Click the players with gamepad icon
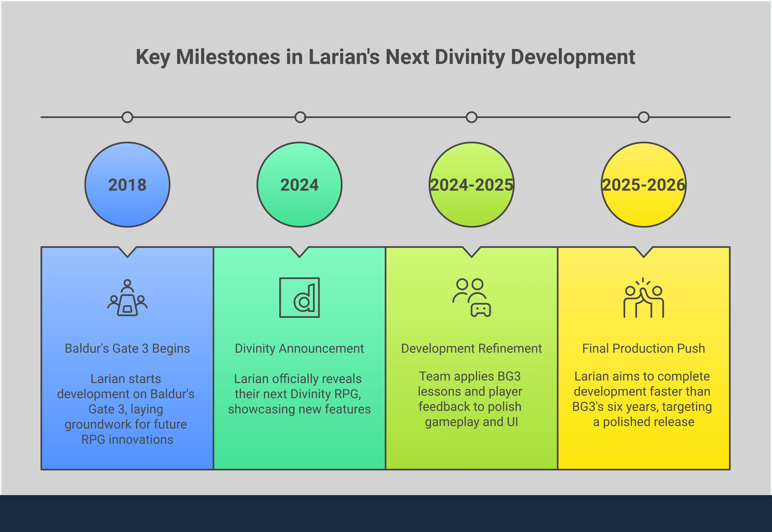 coord(472,297)
